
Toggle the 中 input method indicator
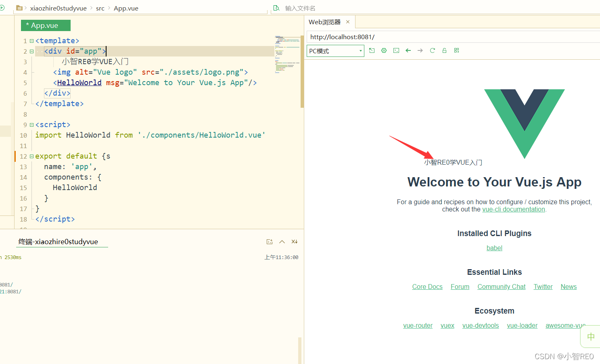591,337
